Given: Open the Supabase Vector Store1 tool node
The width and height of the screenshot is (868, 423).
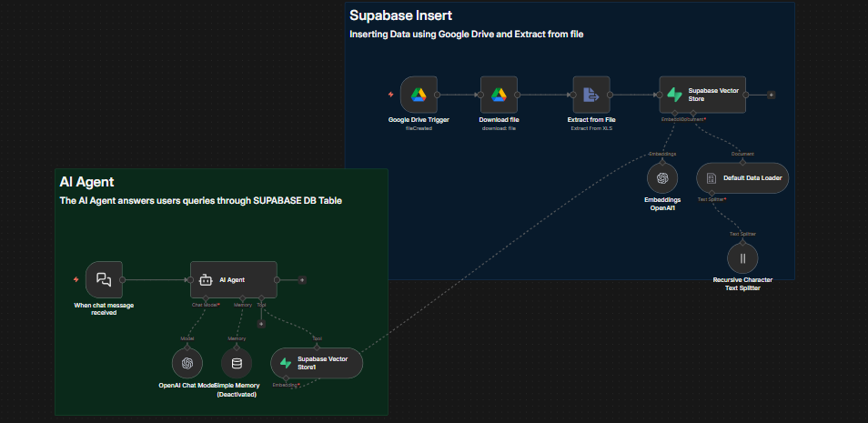Looking at the screenshot, I should 317,363.
